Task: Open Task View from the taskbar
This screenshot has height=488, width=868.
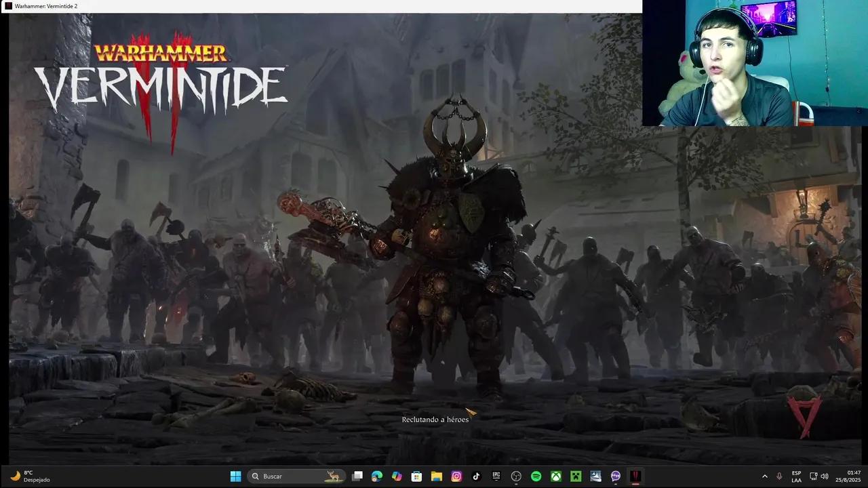Action: tap(357, 476)
